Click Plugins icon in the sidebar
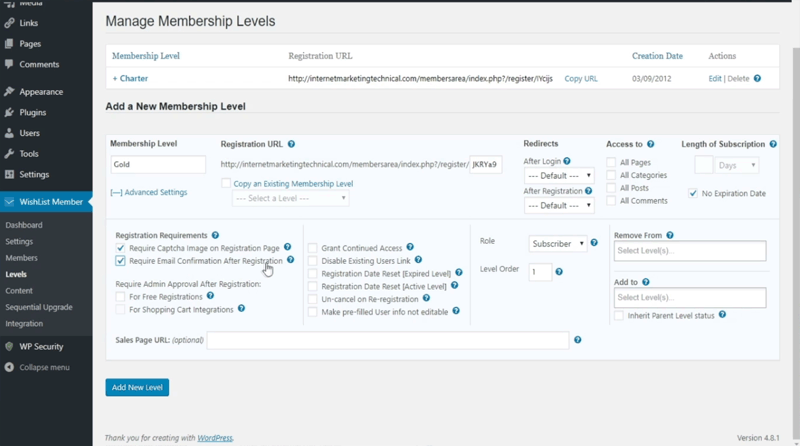The image size is (800, 446). click(x=9, y=112)
